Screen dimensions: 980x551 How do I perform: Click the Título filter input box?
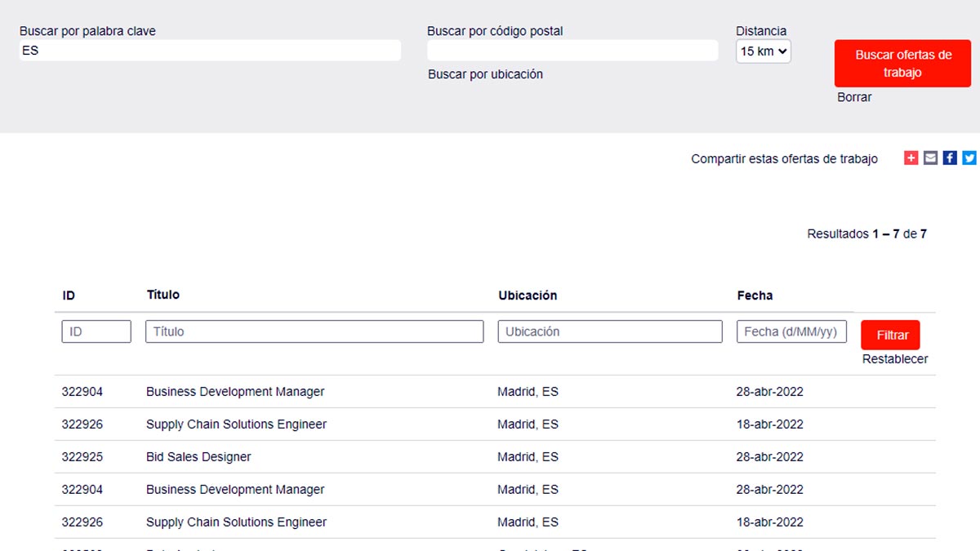(314, 331)
